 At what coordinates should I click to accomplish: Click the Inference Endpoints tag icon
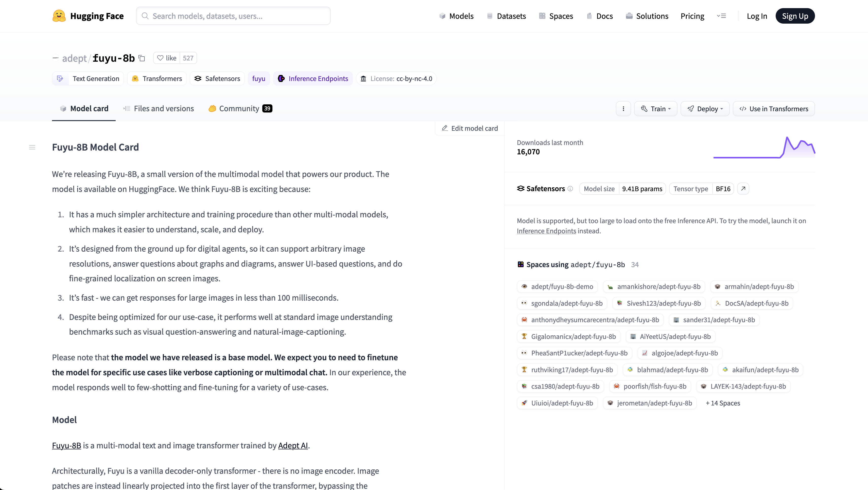tap(281, 78)
